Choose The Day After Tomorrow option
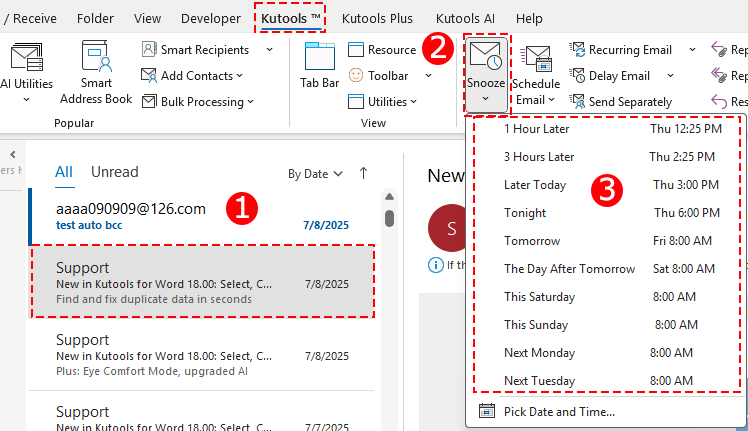 tap(607, 269)
